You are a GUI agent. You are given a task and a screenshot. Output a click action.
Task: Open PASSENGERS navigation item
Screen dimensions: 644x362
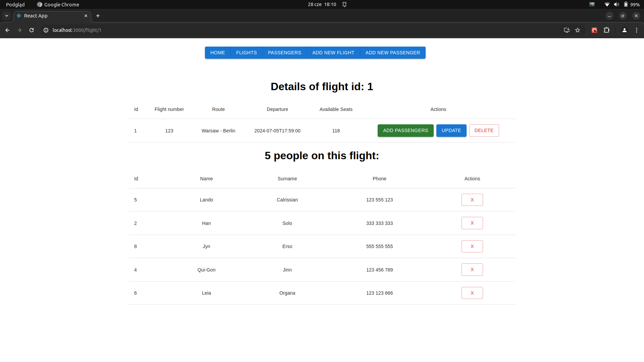[x=284, y=53]
